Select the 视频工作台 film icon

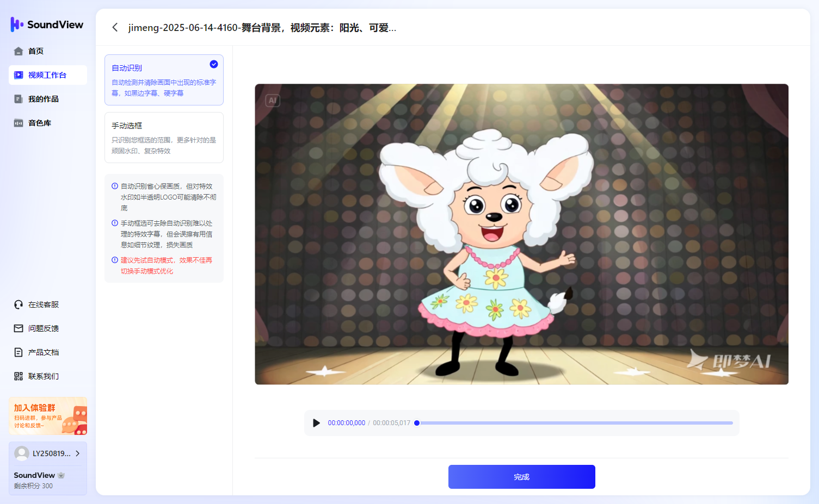pyautogui.click(x=19, y=75)
